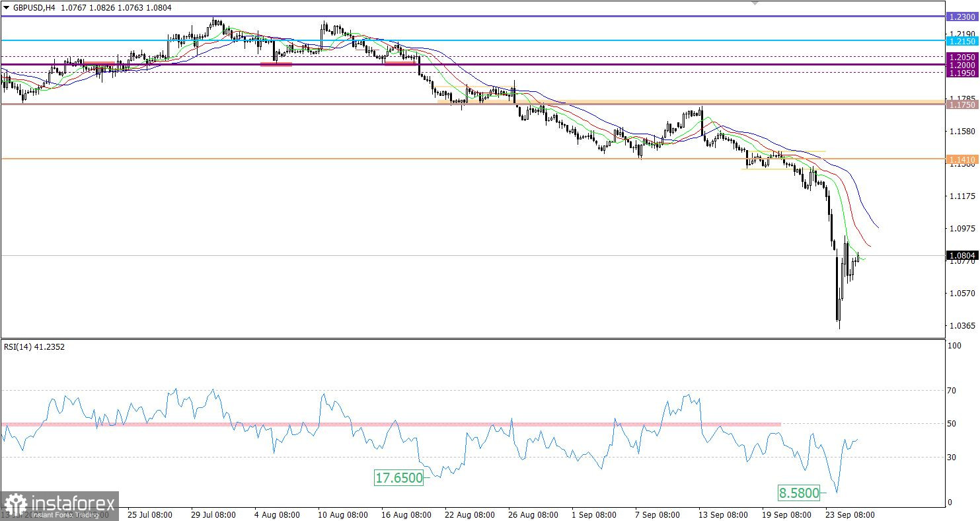The width and height of the screenshot is (980, 521).
Task: Select the 1.2300 violet price level label
Action: click(961, 17)
